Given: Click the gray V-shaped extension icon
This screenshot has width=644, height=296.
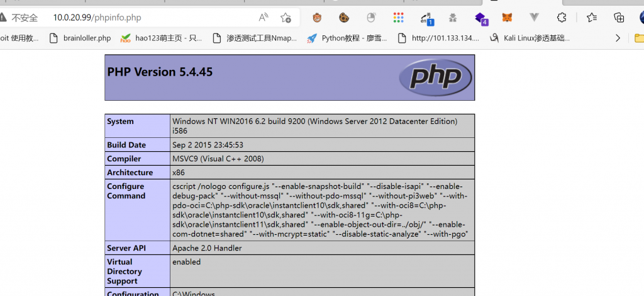Looking at the screenshot, I should point(535,18).
